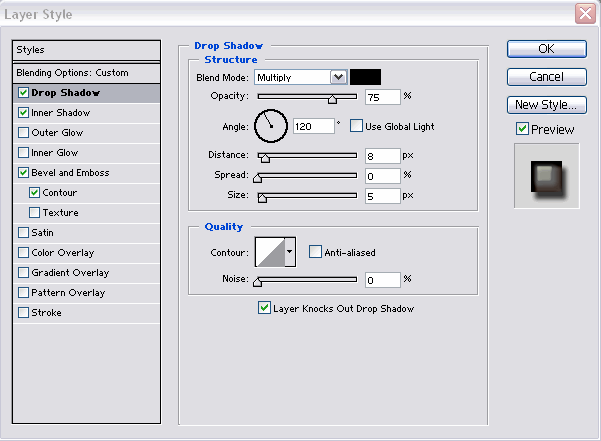Click the Opacity slider handle

332,99
